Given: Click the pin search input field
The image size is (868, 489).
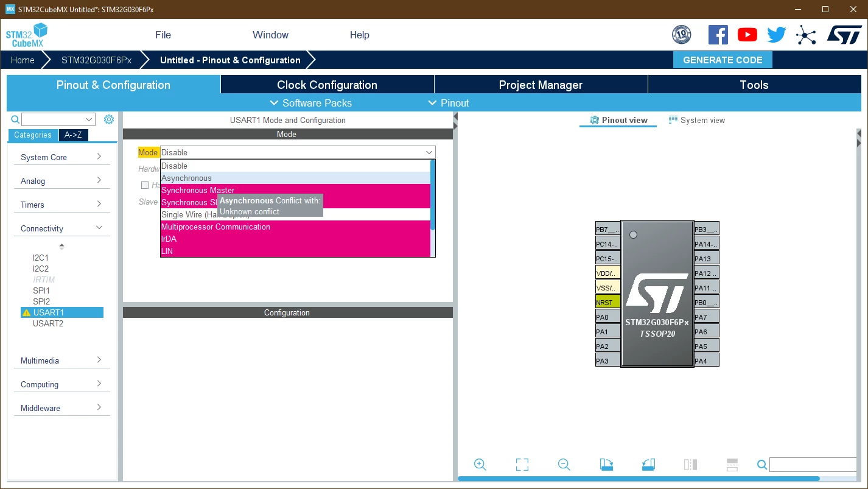Looking at the screenshot, I should [812, 465].
